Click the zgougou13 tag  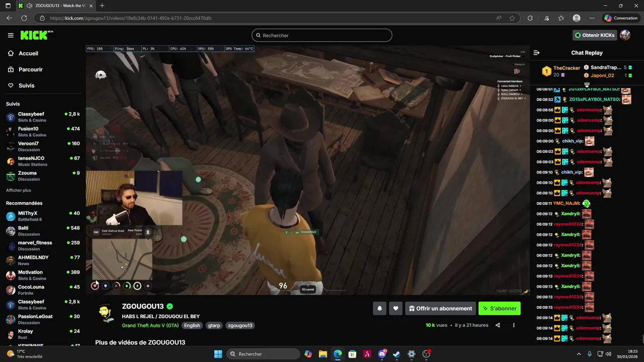240,325
